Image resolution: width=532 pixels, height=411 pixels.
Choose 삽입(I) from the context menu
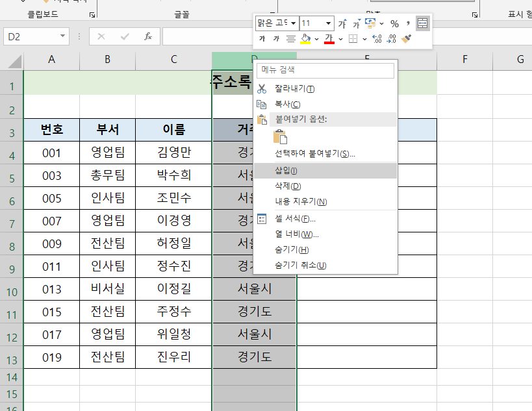coord(325,171)
